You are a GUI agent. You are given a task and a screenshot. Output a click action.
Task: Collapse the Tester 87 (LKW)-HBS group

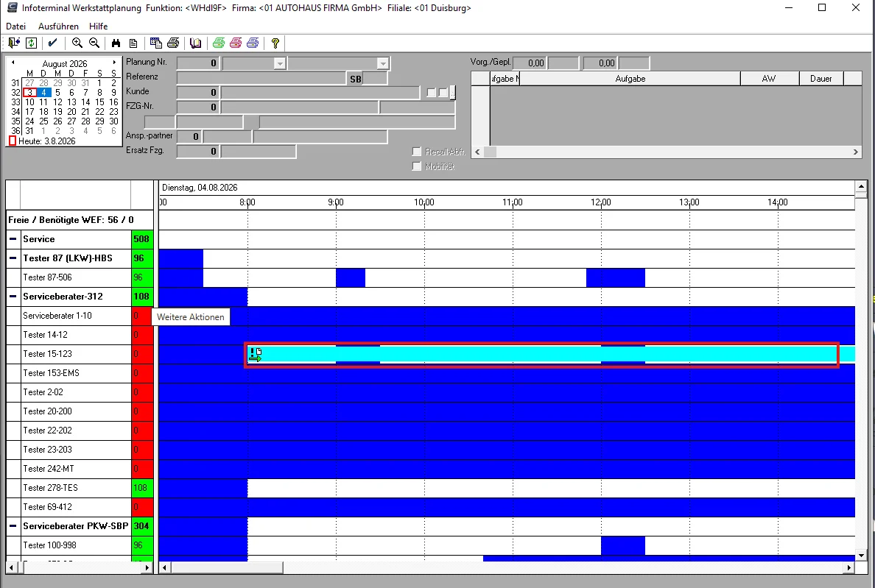coord(13,258)
